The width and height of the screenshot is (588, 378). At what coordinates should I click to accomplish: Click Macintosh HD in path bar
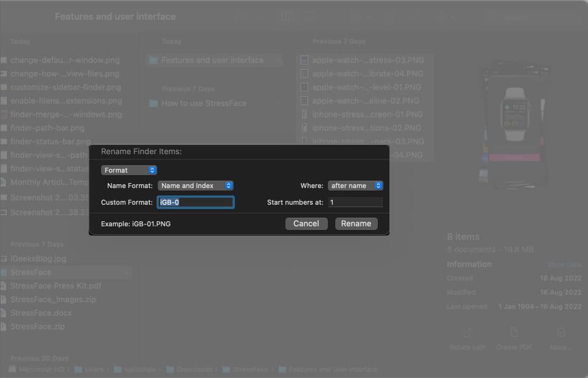(36, 369)
